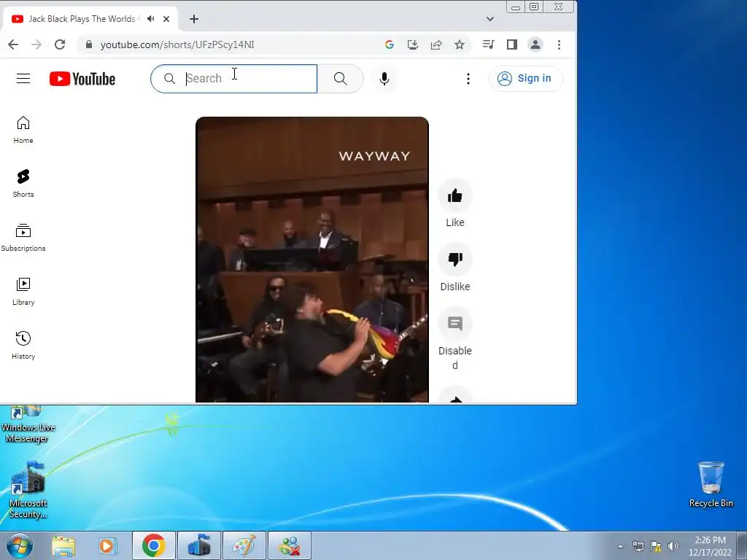Open Windows Start menu

tap(20, 545)
